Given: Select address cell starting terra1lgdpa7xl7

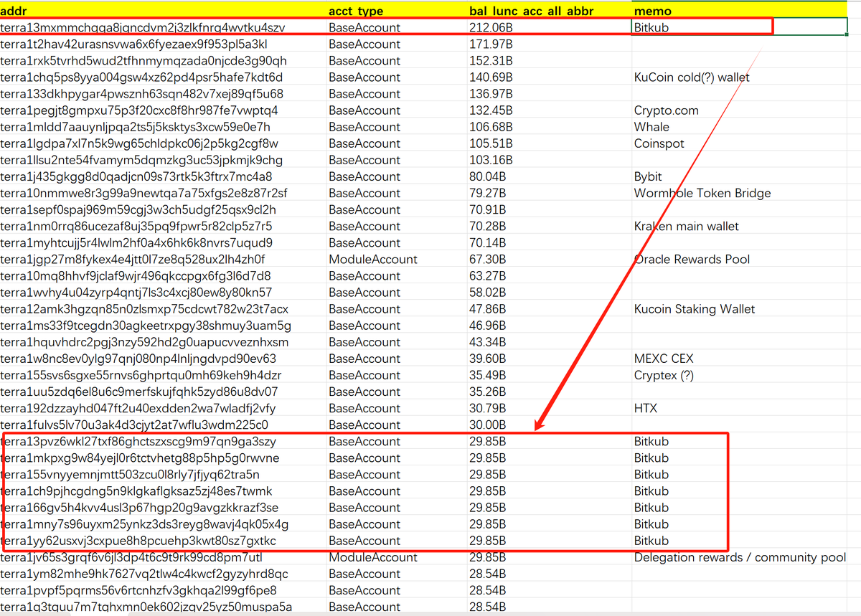Looking at the screenshot, I should (x=163, y=143).
